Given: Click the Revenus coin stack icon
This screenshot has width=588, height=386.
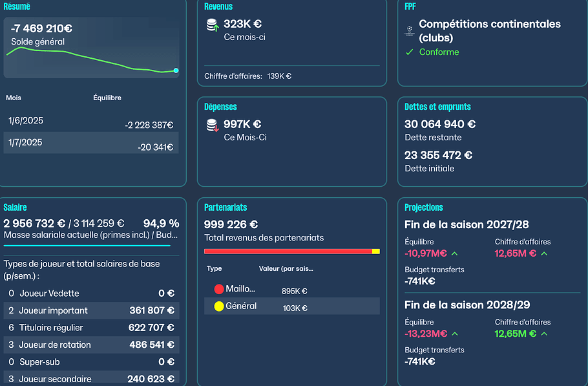Looking at the screenshot, I should [213, 27].
